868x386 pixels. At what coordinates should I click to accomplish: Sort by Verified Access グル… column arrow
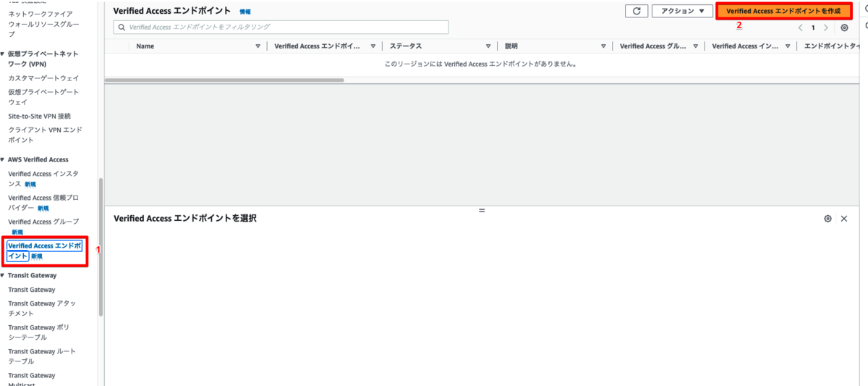click(x=695, y=46)
